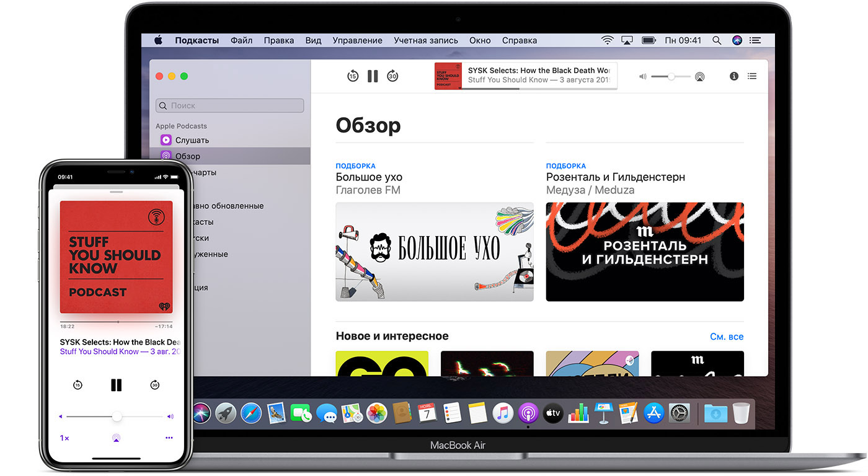Open Stuff You Should Know show link on iPhone
The width and height of the screenshot is (868, 476).
pyautogui.click(x=120, y=351)
